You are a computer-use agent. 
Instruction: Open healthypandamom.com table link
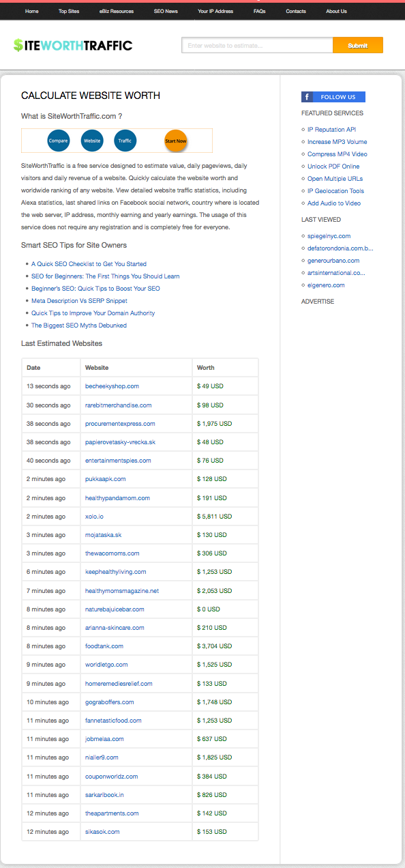click(117, 498)
